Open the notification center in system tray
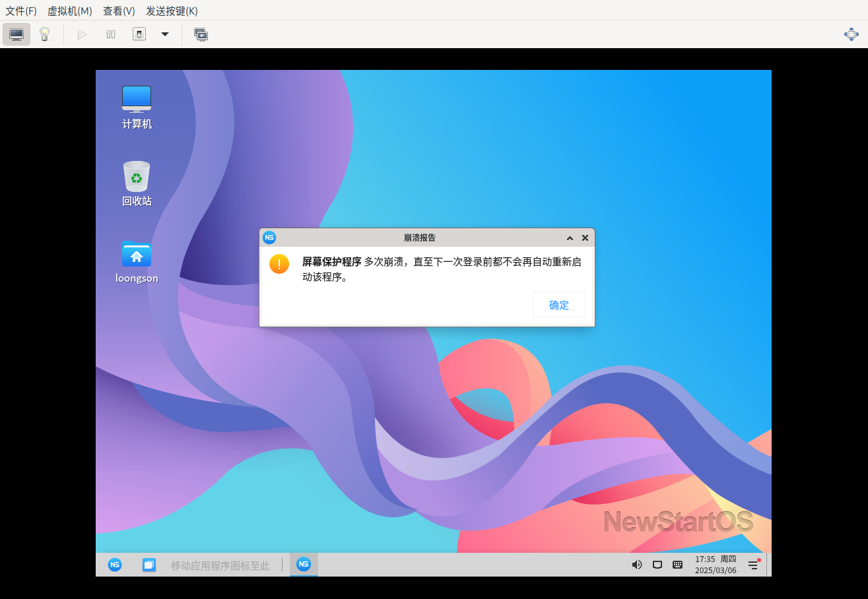The height and width of the screenshot is (599, 868). (752, 565)
